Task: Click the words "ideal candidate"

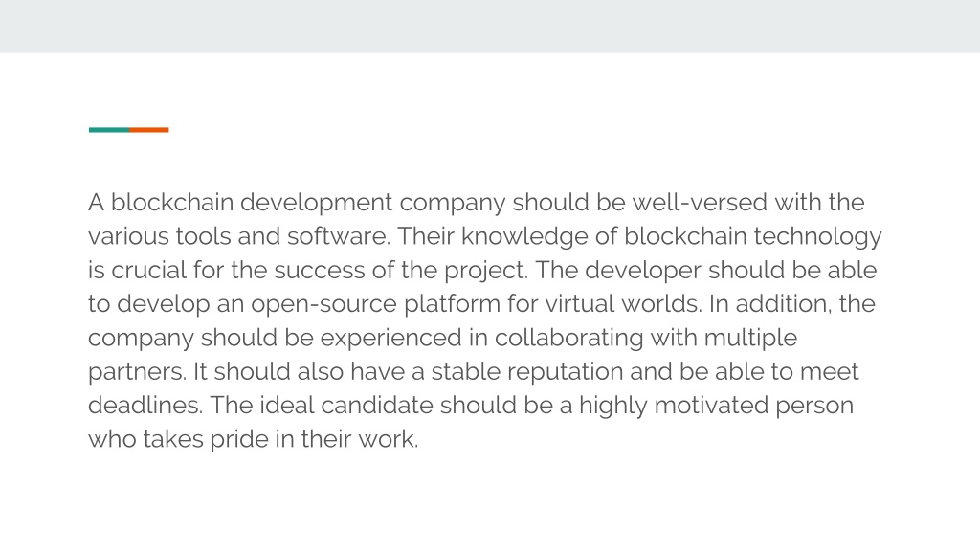Action: [x=346, y=405]
